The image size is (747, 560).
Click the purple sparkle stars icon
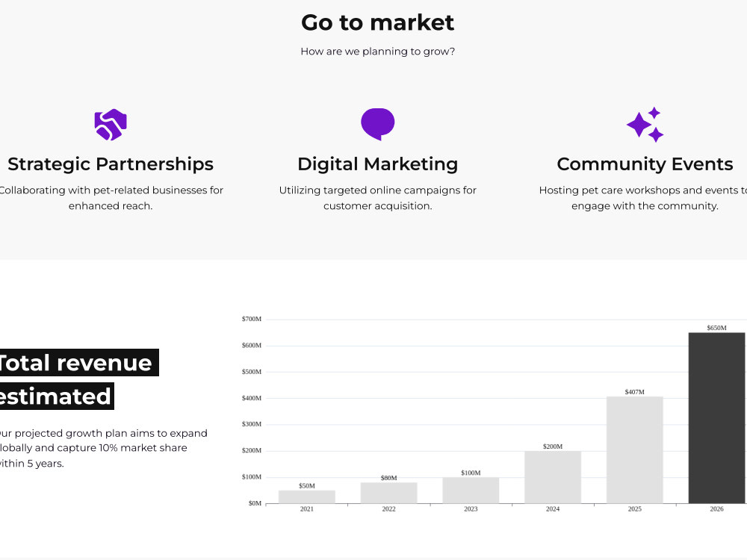click(645, 124)
